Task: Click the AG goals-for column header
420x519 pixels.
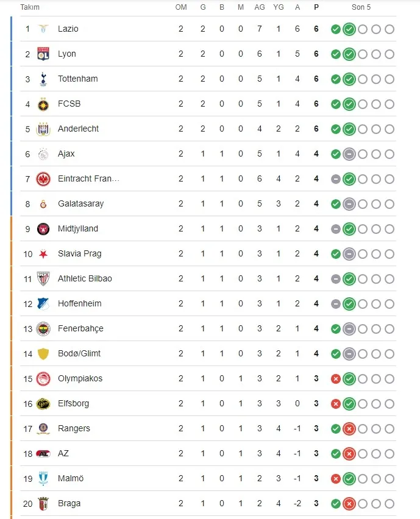Action: pyautogui.click(x=260, y=7)
